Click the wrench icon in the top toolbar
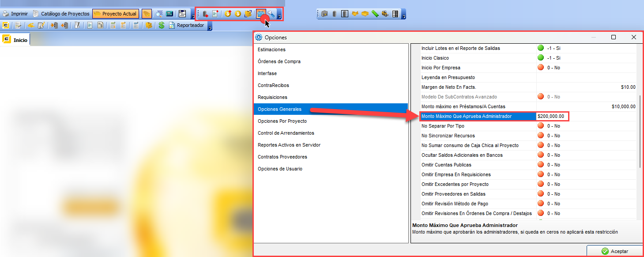644x257 pixels. pyautogui.click(x=271, y=14)
